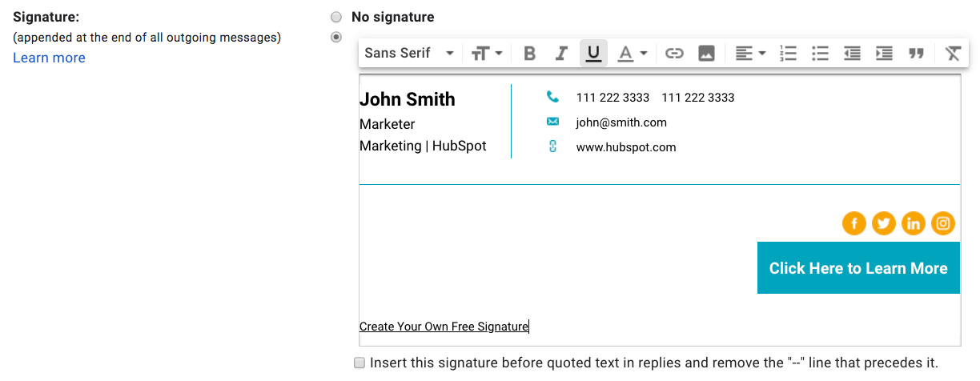The width and height of the screenshot is (980, 381).
Task: Apply italic formatting to signature text
Action: point(561,54)
